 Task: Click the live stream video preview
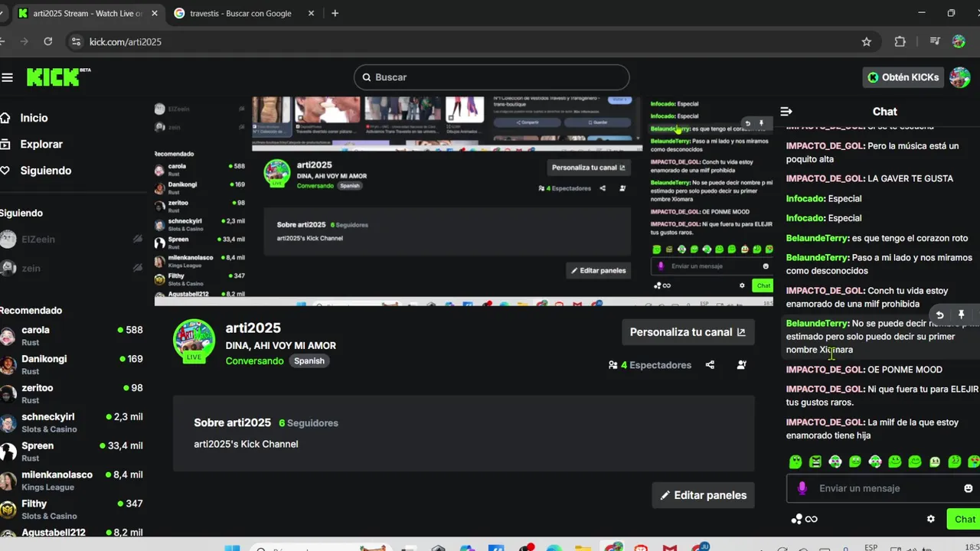point(464,201)
